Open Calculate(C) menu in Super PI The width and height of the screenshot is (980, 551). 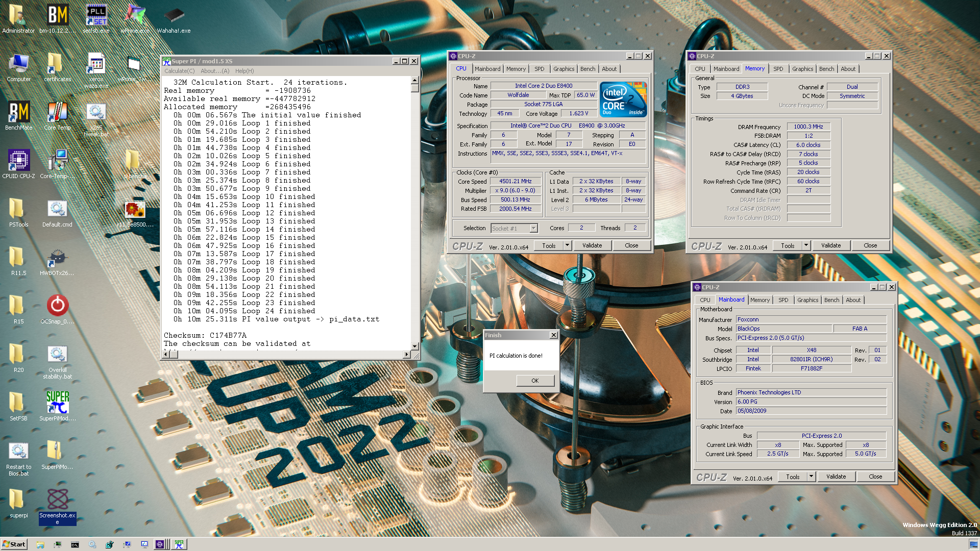(179, 71)
